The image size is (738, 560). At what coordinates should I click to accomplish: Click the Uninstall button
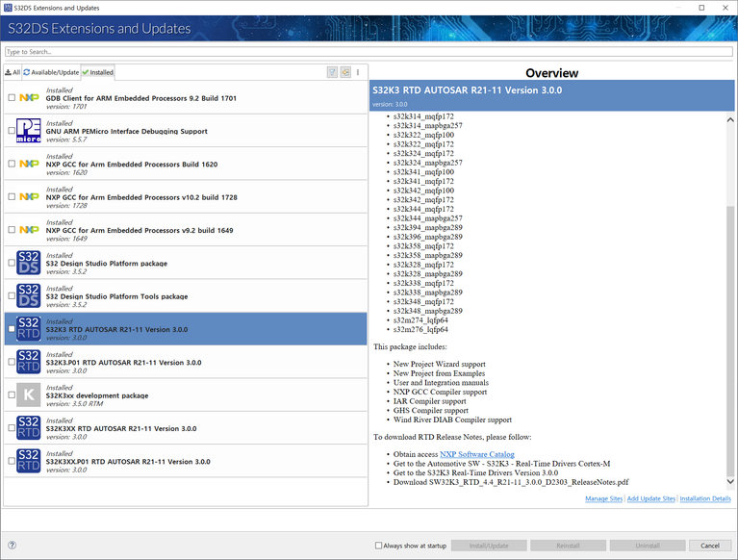click(648, 546)
